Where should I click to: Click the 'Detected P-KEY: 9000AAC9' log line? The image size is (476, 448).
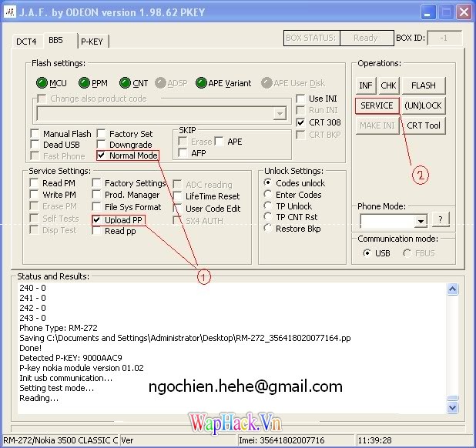[71, 358]
